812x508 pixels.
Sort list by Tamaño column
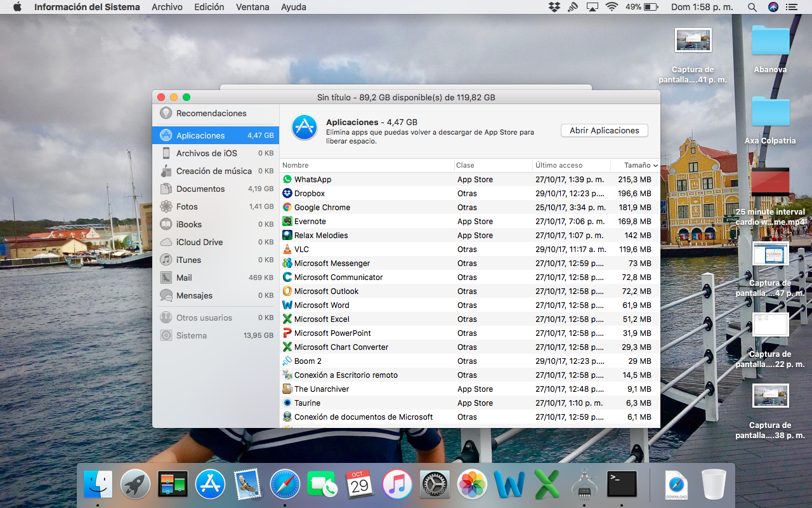[x=636, y=165]
